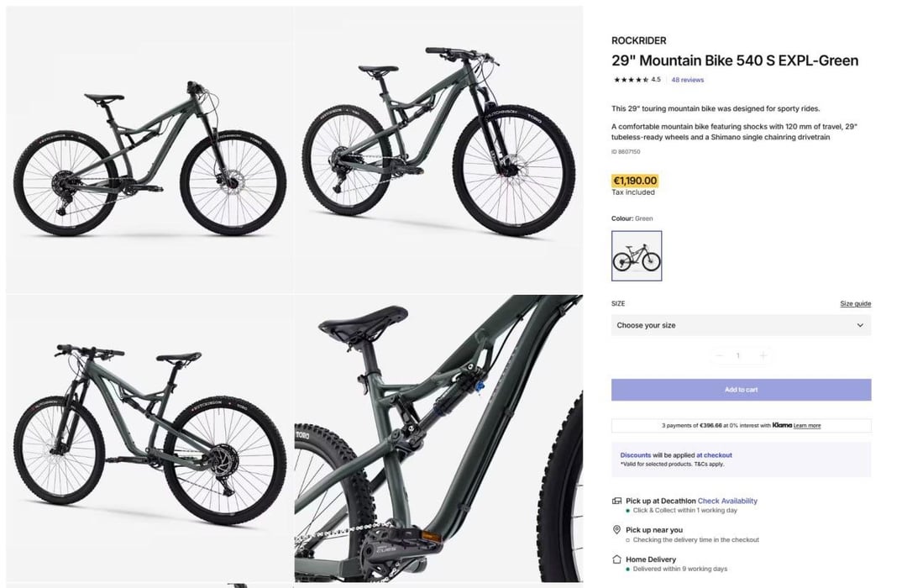This screenshot has width=907, height=588.
Task: Increase quantity with the plus button
Action: pos(763,355)
